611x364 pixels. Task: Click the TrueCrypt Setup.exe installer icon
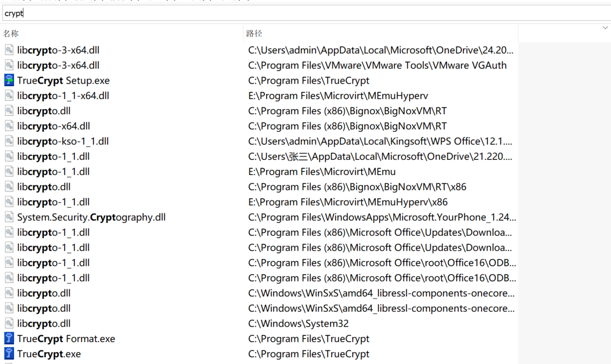point(9,80)
